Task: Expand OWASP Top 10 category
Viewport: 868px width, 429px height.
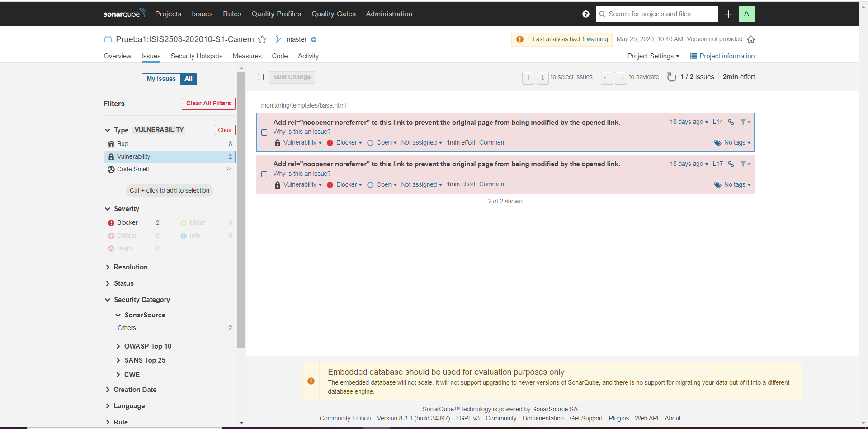Action: click(x=144, y=346)
